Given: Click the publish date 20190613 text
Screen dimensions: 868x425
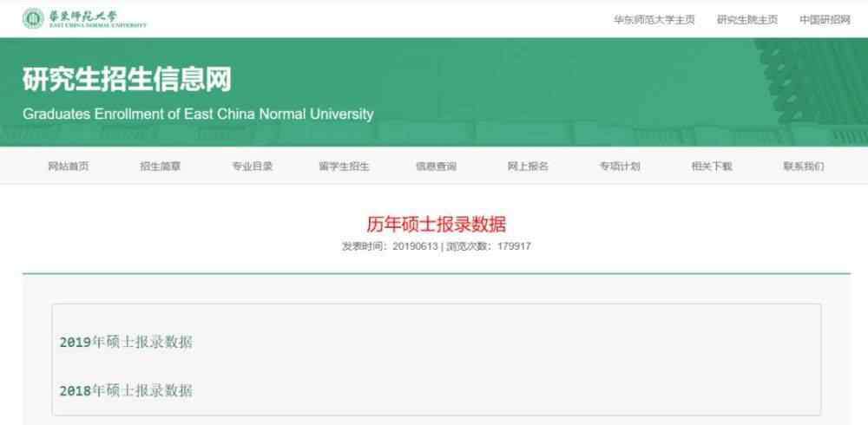Looking at the screenshot, I should [415, 246].
